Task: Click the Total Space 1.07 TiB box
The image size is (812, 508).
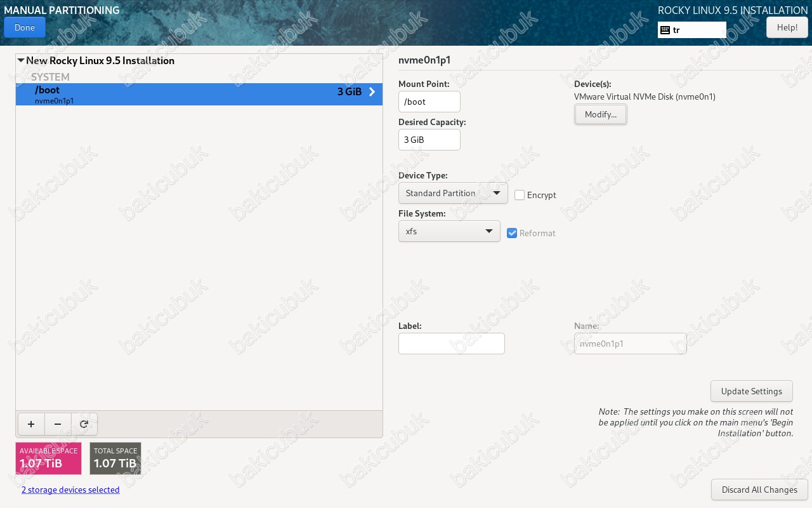Action: (115, 458)
